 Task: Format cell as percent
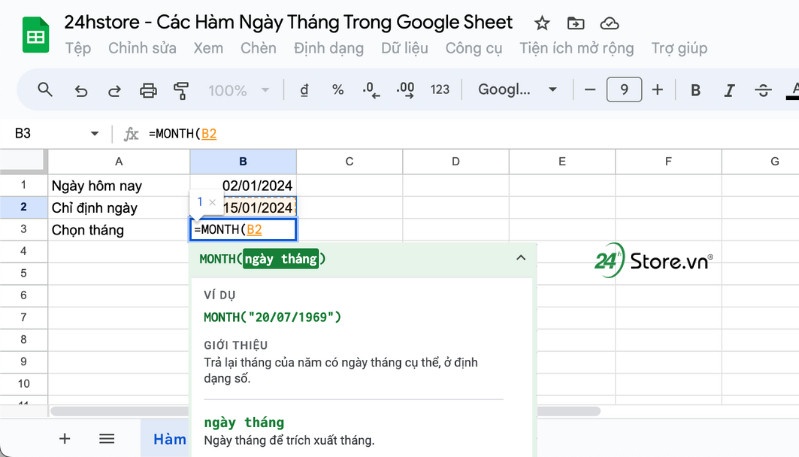[x=337, y=90]
